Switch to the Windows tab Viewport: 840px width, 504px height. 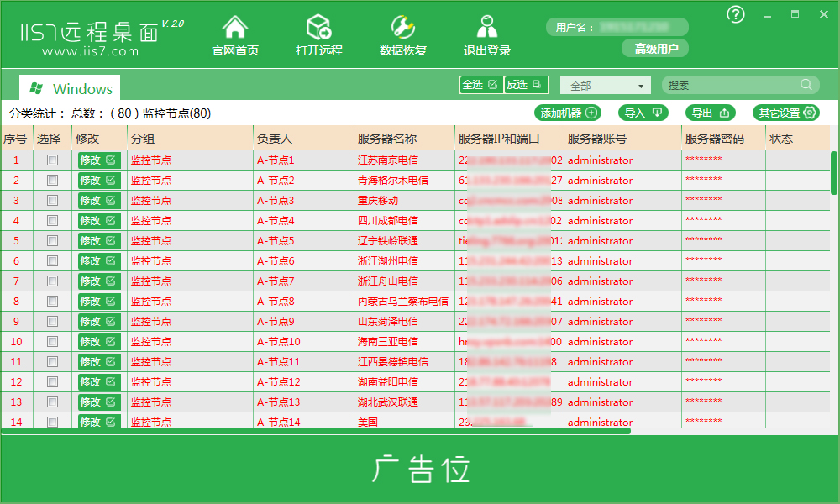click(71, 88)
